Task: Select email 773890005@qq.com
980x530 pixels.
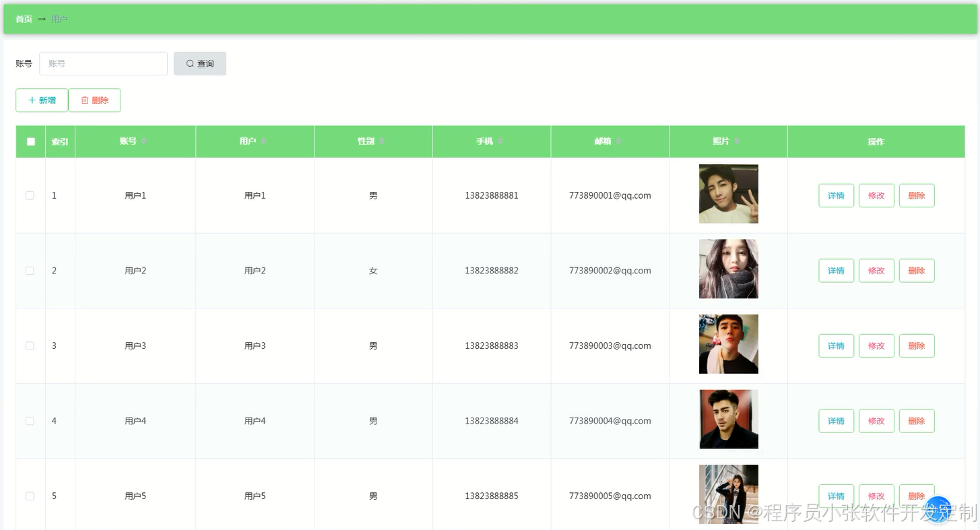Action: point(610,496)
